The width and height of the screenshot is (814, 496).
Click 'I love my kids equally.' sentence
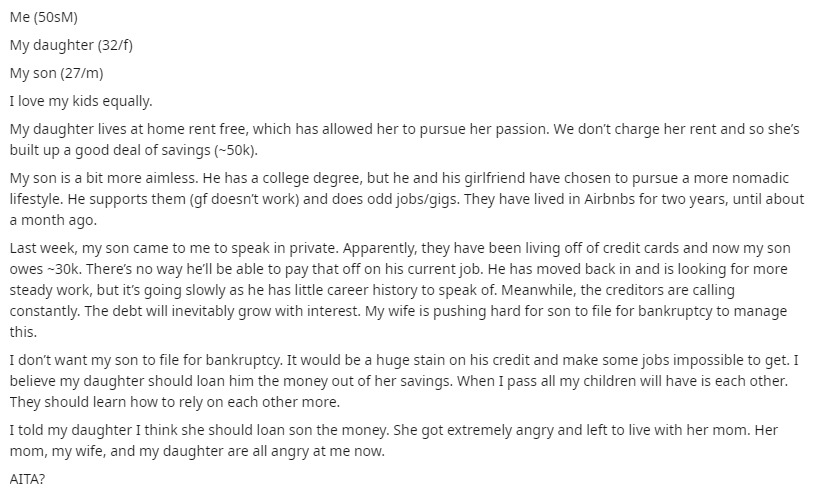click(81, 101)
